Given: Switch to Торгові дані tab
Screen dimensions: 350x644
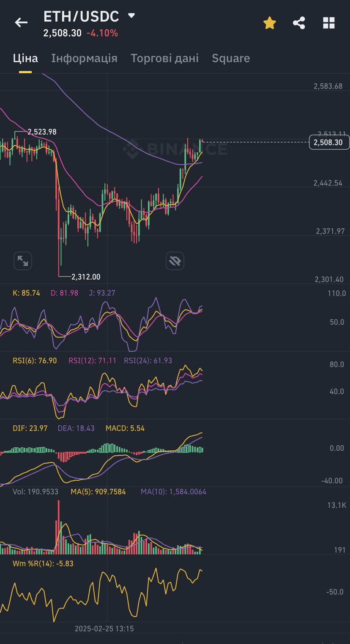Looking at the screenshot, I should [x=164, y=58].
